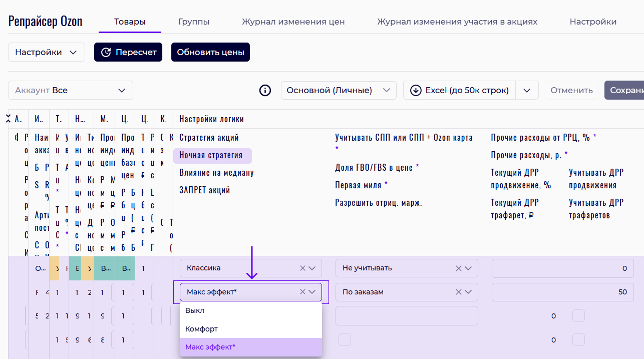Toggle the checkbox beside the upper 0 value

click(x=578, y=316)
